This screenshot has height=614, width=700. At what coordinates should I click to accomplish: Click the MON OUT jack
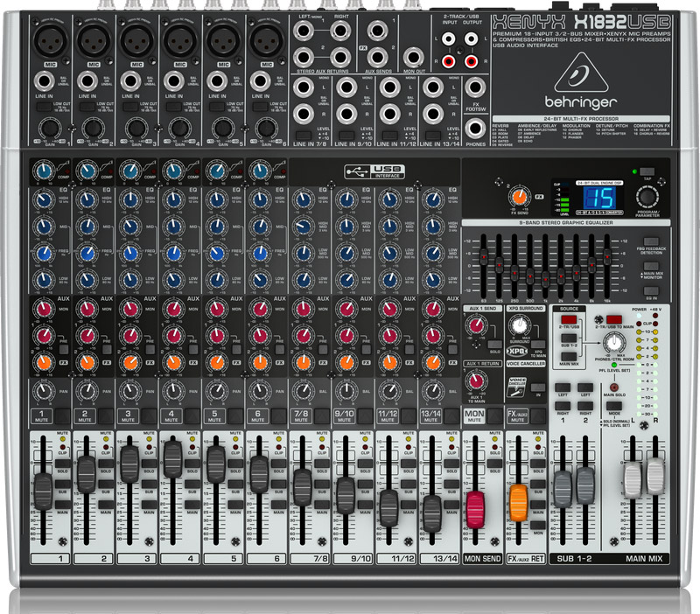coord(414,58)
